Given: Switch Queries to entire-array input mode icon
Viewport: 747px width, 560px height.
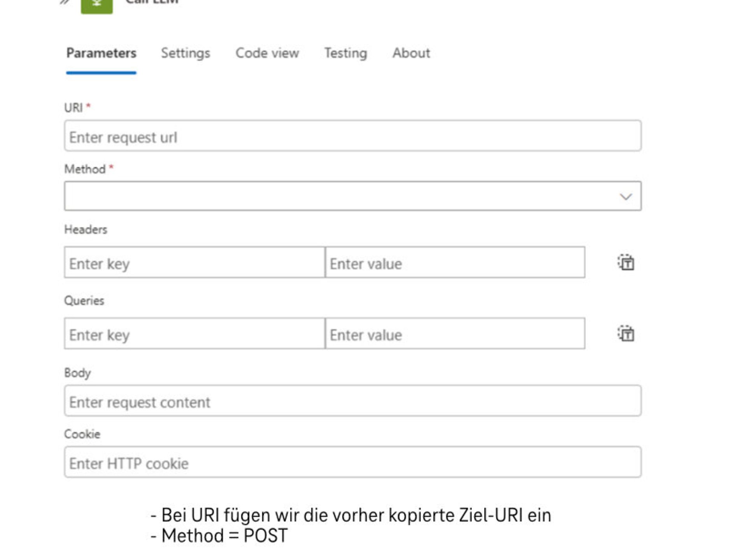Looking at the screenshot, I should (x=625, y=334).
